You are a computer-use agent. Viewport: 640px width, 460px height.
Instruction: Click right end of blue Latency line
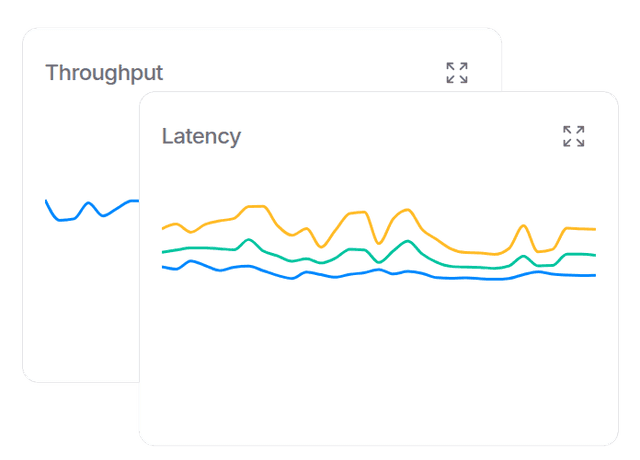pos(595,275)
